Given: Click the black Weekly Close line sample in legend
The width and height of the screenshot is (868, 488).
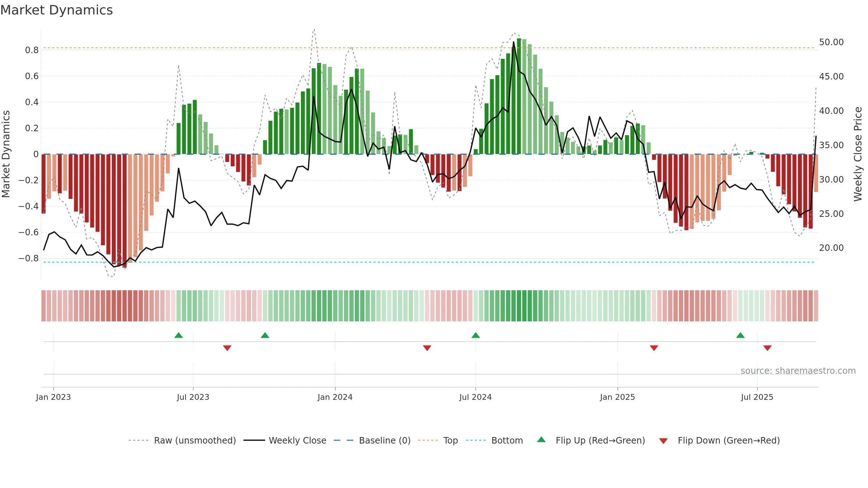Looking at the screenshot, I should pos(254,440).
